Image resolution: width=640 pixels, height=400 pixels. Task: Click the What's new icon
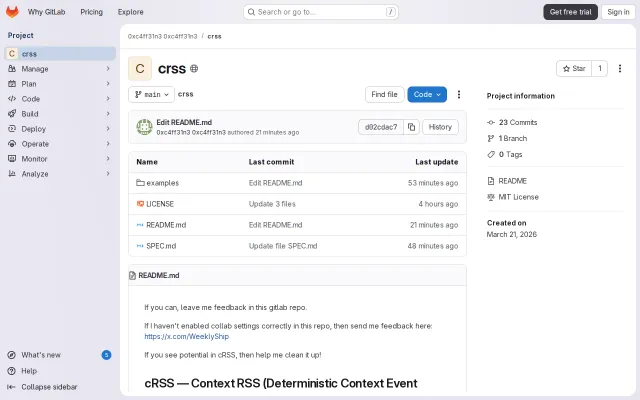(x=12, y=355)
